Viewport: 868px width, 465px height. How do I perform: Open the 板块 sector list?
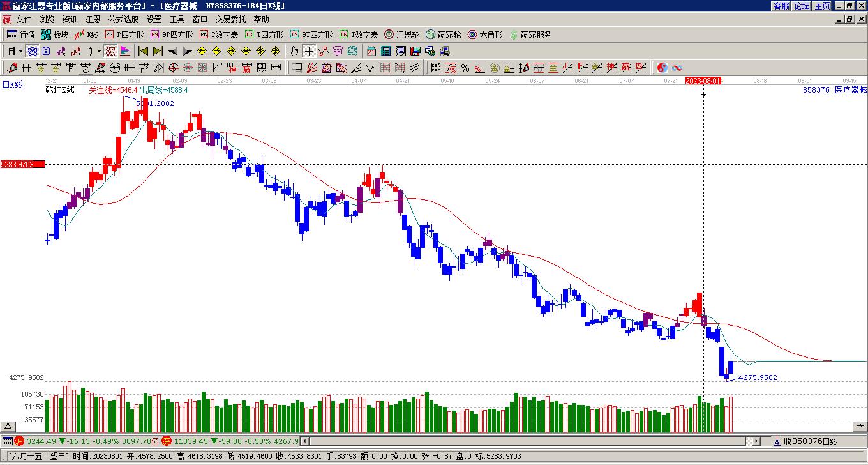coord(55,34)
